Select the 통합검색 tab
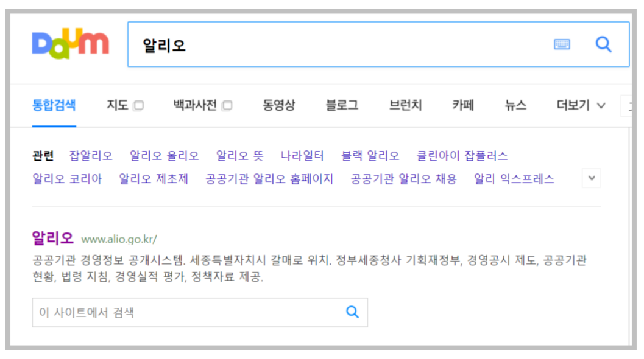 tap(54, 105)
